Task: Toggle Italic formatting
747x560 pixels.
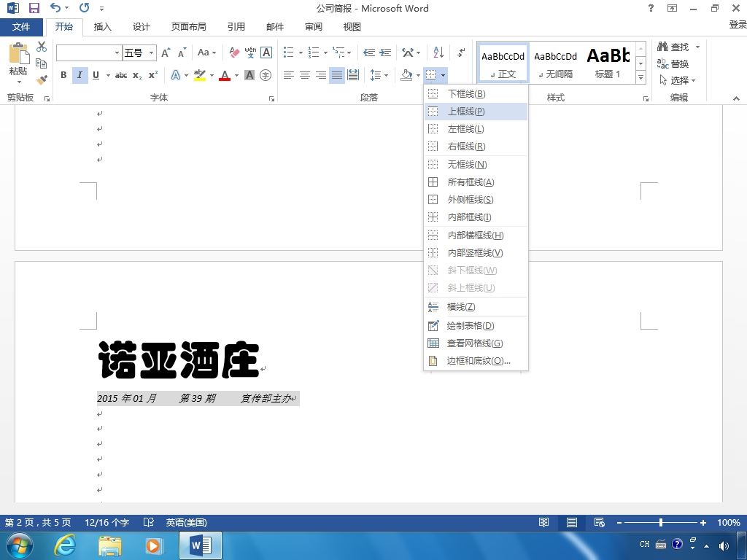Action: coord(80,75)
